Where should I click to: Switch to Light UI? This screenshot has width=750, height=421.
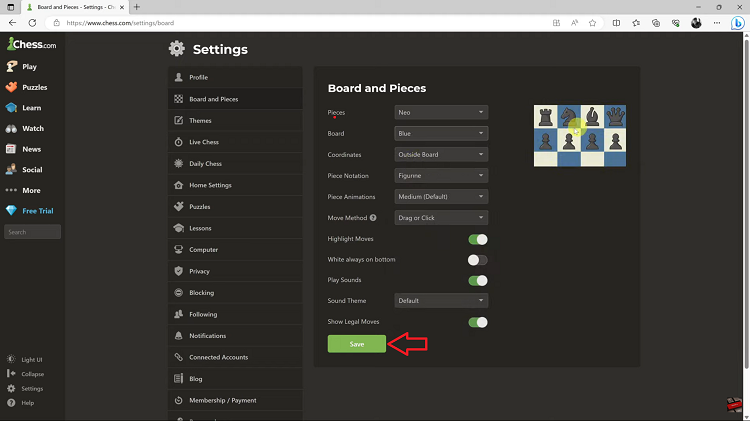tap(25, 359)
